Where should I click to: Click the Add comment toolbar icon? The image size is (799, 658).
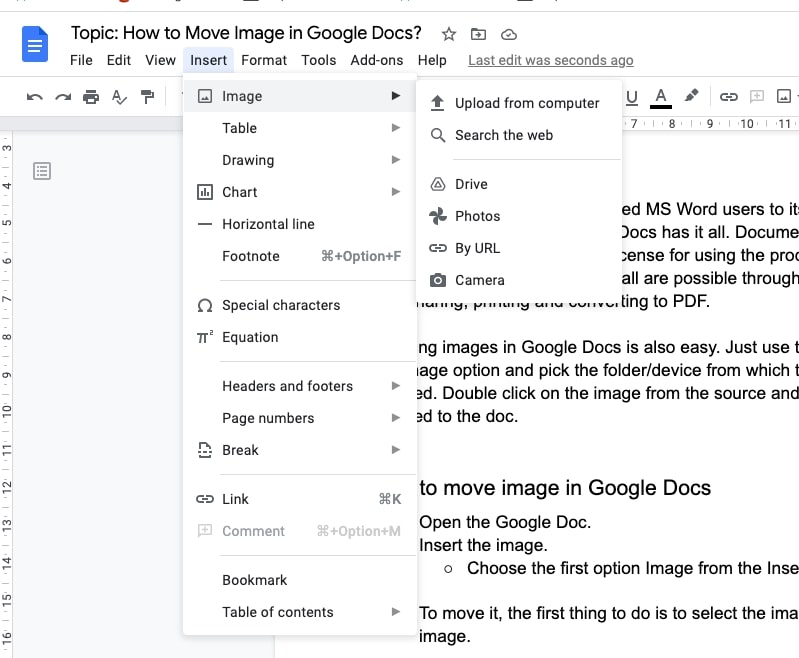click(757, 96)
